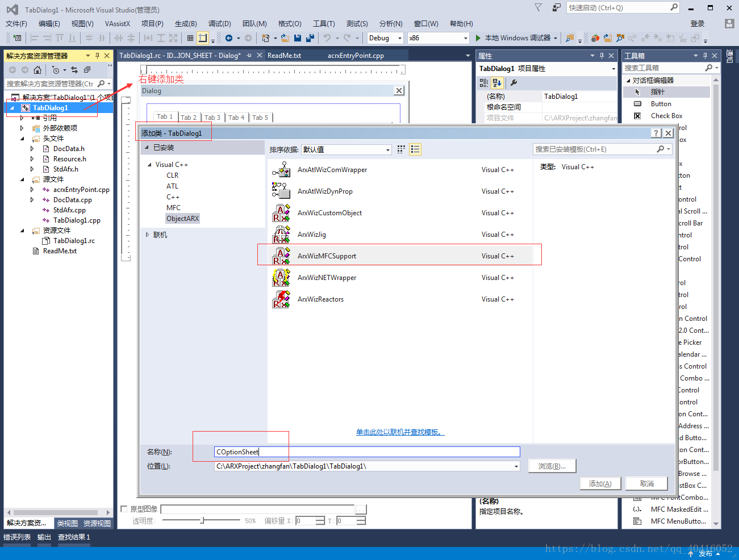This screenshot has height=560, width=739.
Task: Click the feedback icon in title bar
Action: tap(556, 7)
